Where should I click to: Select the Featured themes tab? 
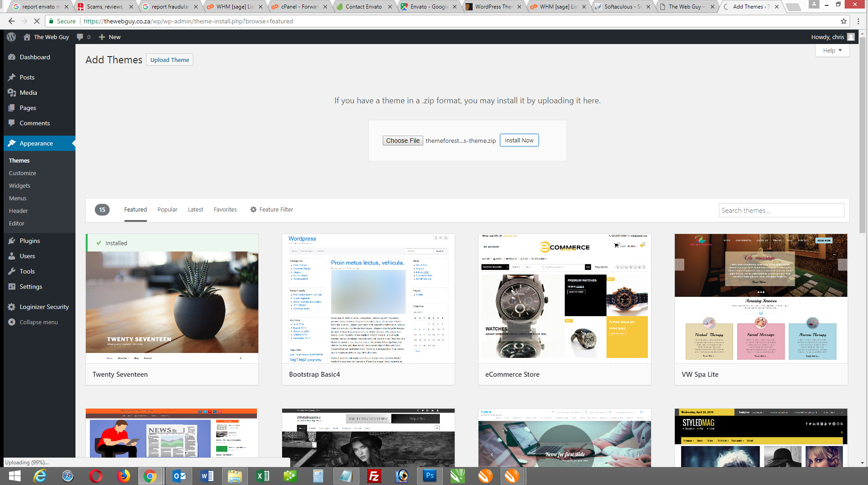tap(135, 209)
